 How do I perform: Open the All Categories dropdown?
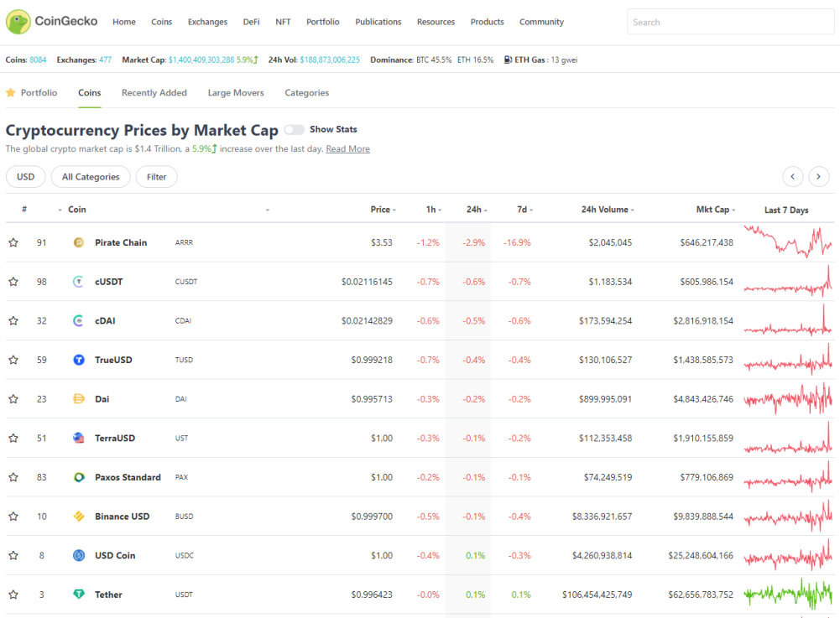pos(91,177)
